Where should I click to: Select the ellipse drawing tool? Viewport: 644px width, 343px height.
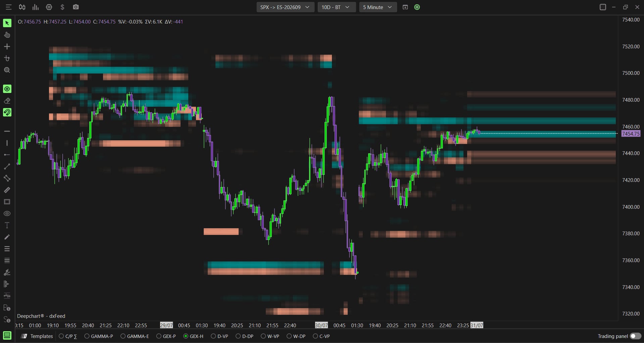coord(7,213)
